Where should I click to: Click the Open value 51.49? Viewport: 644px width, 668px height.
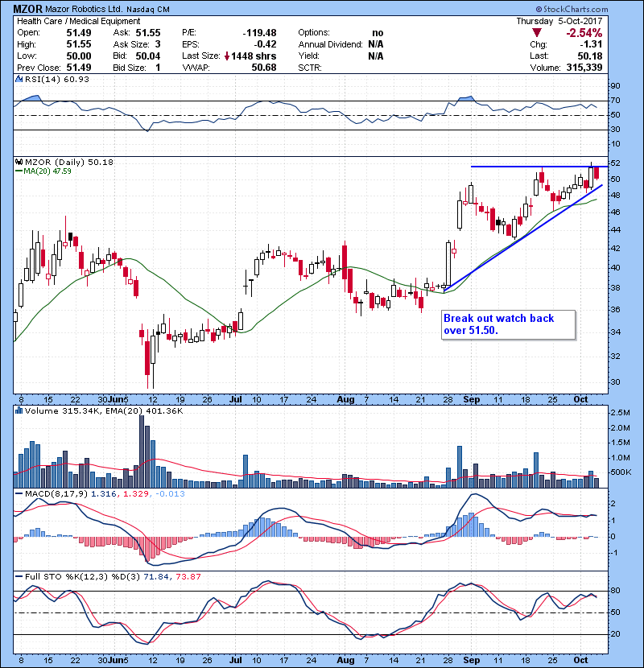pyautogui.click(x=79, y=33)
